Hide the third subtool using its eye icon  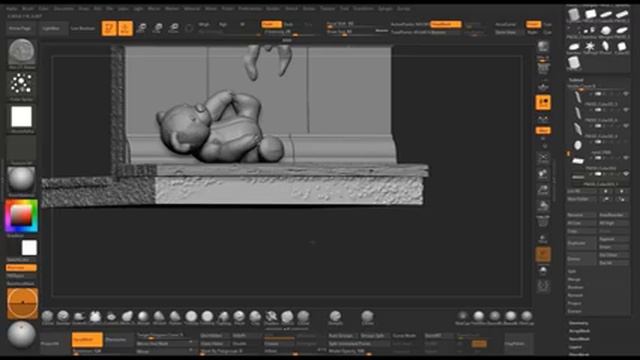[x=626, y=126]
